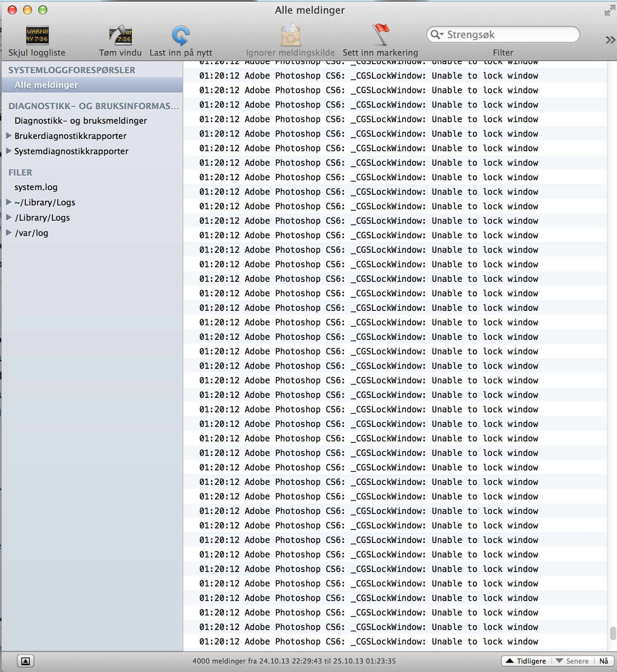Expand the /Library/Logs folder

(9, 217)
